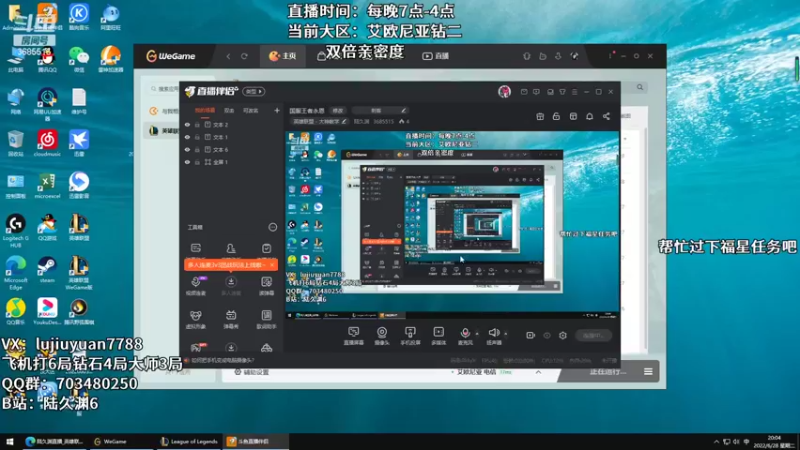Click the 修改 edit title button
Viewport: 800px width, 450px height.
coord(338,110)
